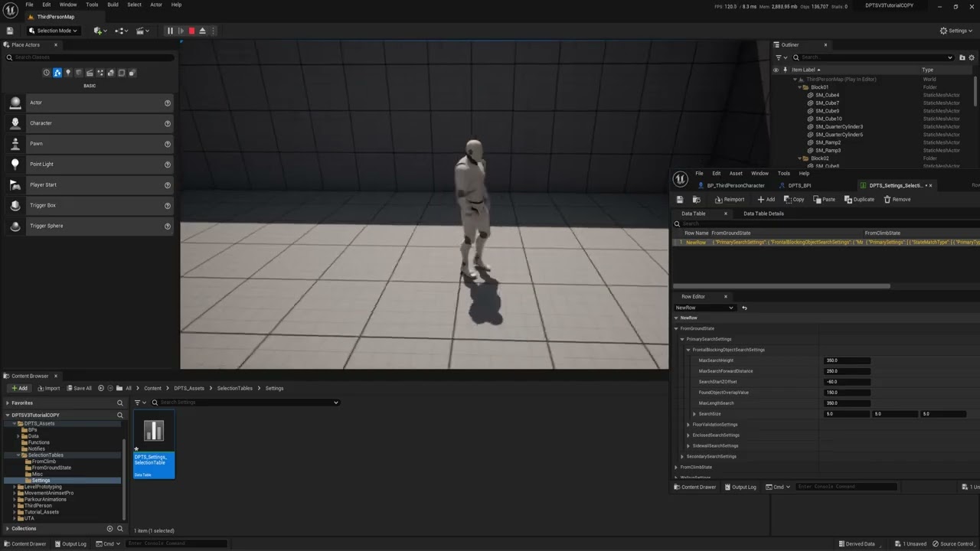Select the Shapes category icon
This screenshot has height=551, width=980.
tap(79, 73)
